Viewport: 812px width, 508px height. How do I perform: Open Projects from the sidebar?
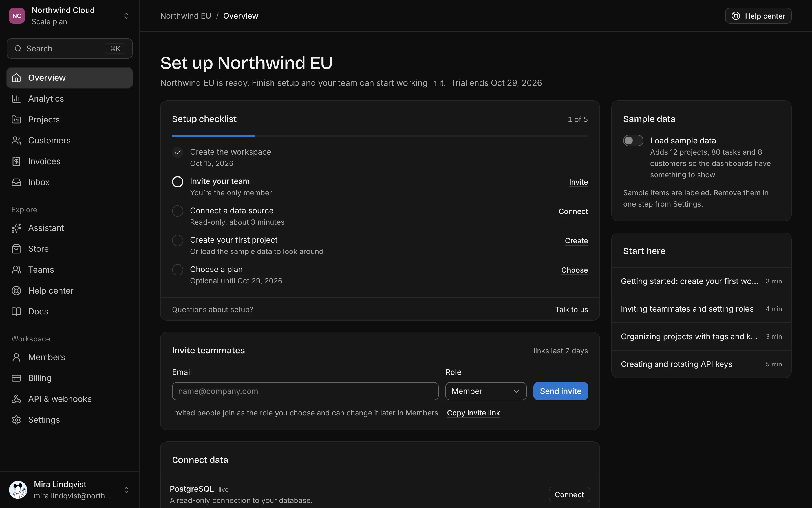(x=70, y=120)
